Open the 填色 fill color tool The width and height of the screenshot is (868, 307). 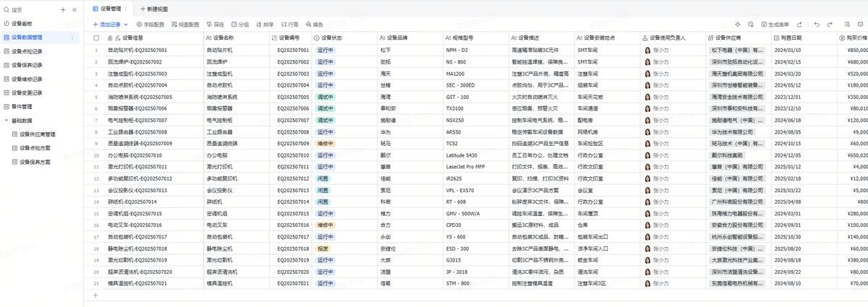pyautogui.click(x=314, y=24)
